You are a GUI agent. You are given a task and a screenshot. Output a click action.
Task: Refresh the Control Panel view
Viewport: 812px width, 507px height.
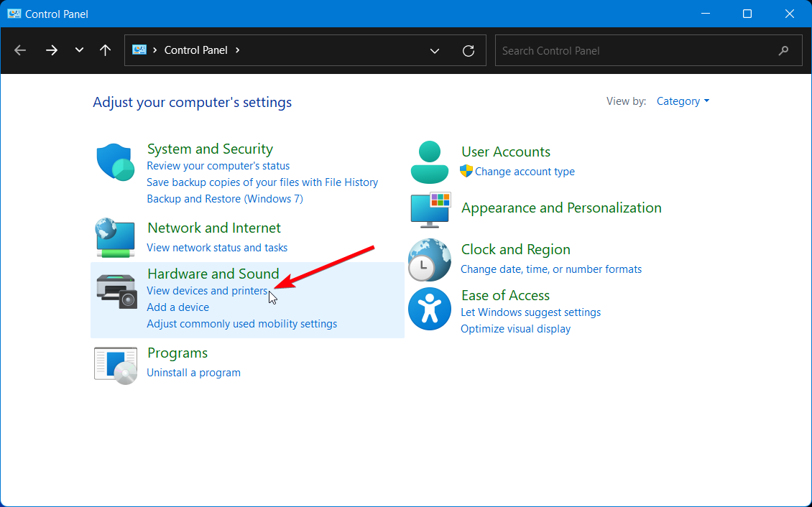coord(468,51)
